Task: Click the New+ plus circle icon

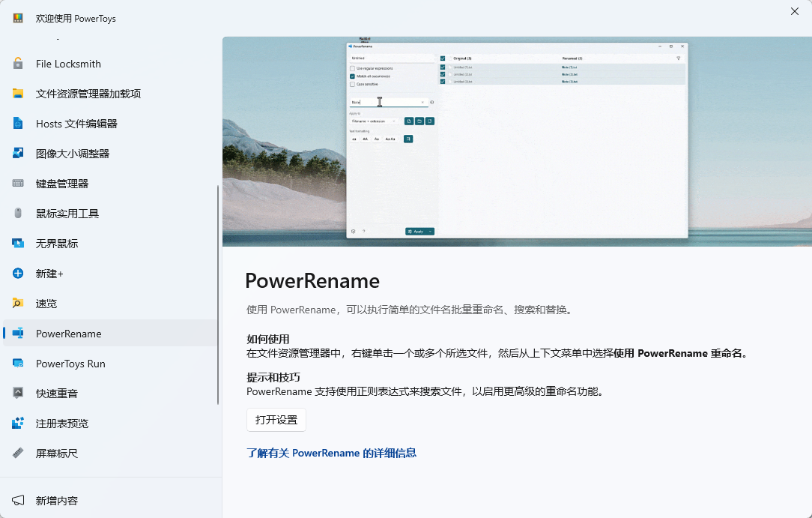Action: coord(18,274)
